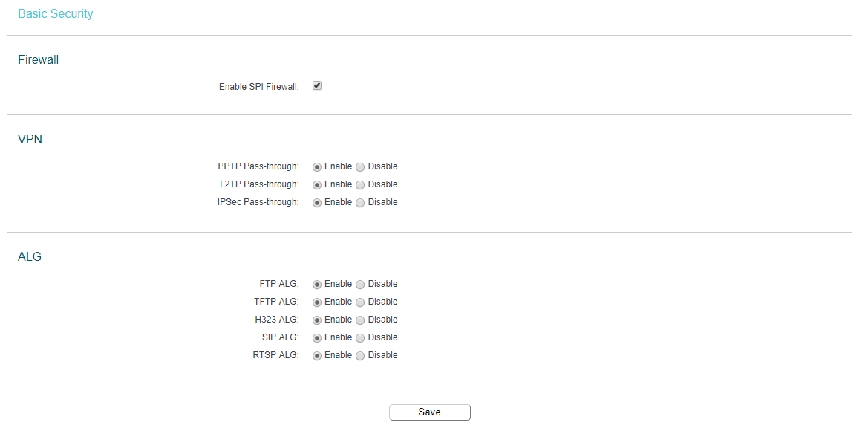Screen dimensions: 868x431
Task: Disable PPTP Pass-through
Action: click(360, 166)
